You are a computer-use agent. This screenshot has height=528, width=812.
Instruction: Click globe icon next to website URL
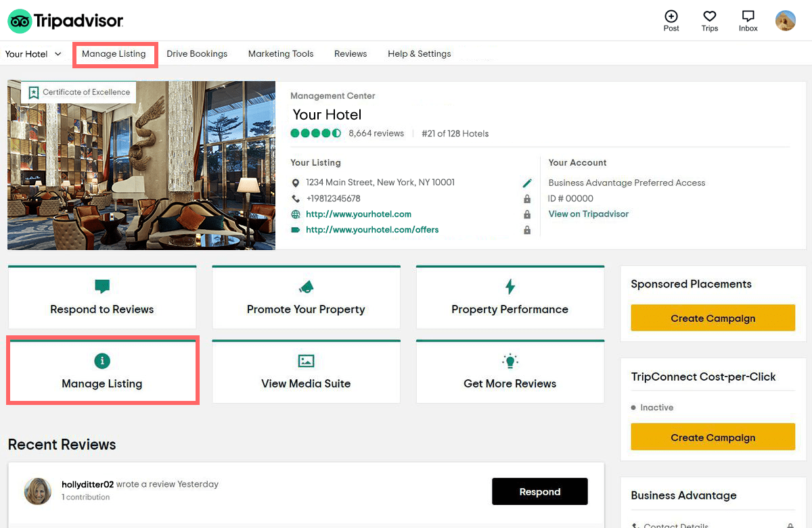click(x=295, y=214)
